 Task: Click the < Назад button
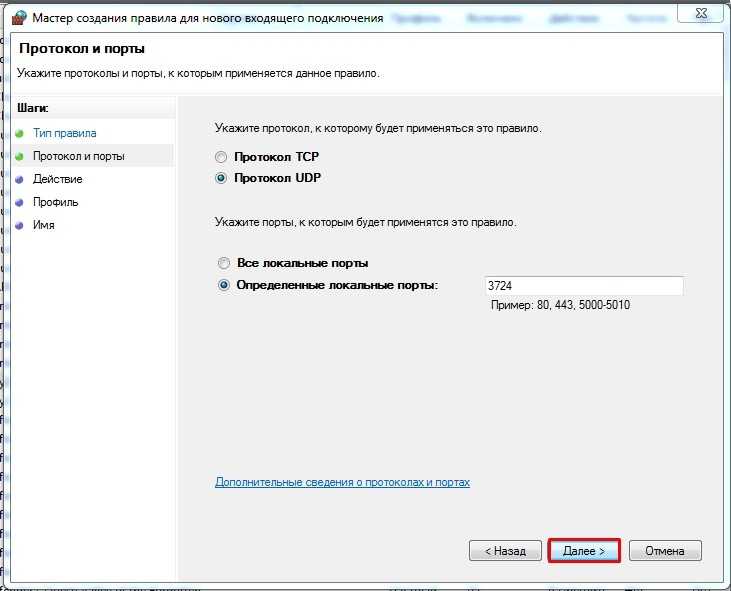[x=505, y=551]
